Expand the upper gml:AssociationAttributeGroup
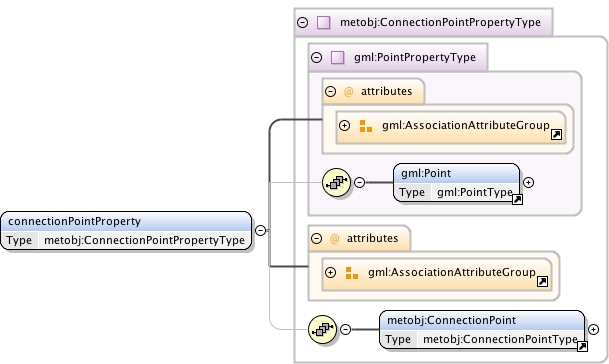Image resolution: width=609 pixels, height=364 pixels. (345, 125)
